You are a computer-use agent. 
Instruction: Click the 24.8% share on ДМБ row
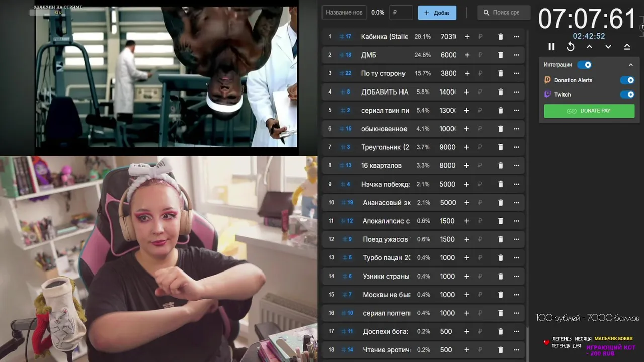(423, 55)
